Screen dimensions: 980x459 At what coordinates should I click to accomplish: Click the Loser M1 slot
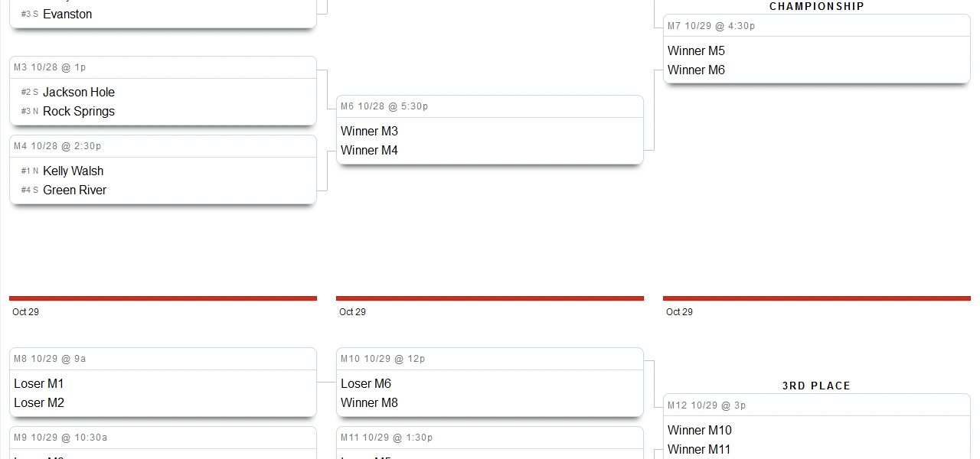[39, 383]
